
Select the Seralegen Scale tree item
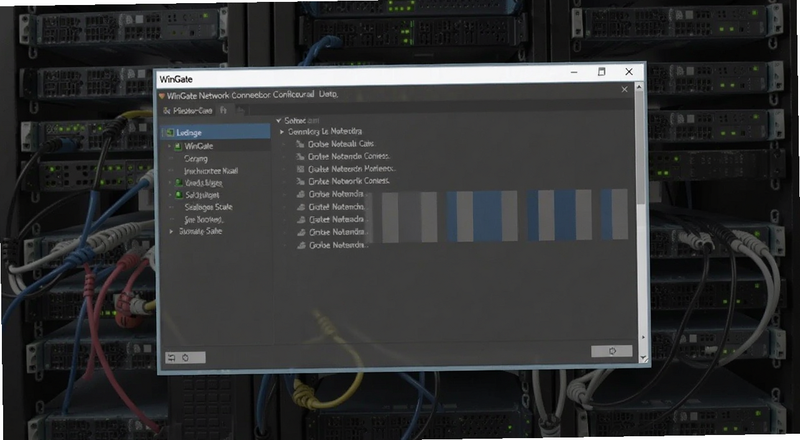208,207
